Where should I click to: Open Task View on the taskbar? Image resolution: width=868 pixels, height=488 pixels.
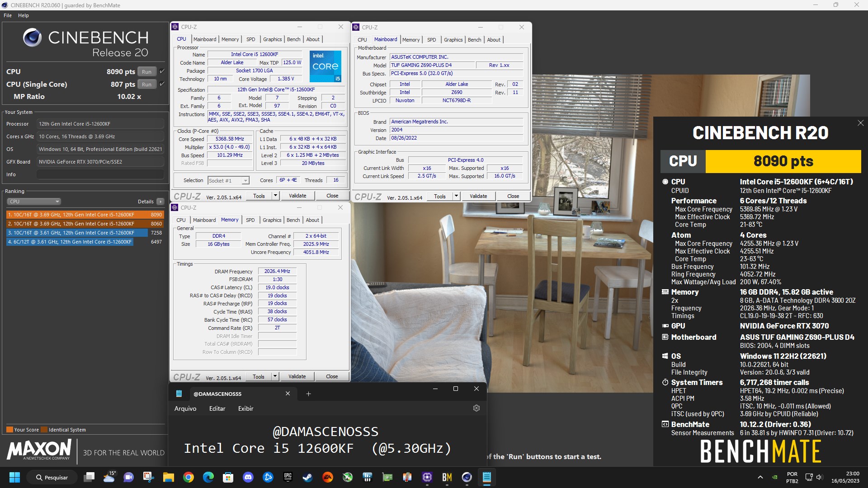(x=90, y=477)
